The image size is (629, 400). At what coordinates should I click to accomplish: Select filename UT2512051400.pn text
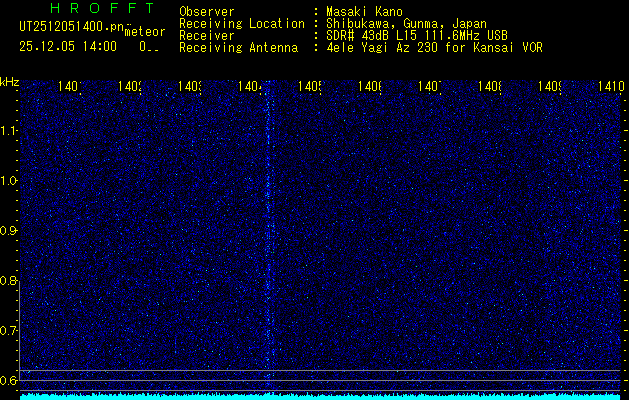[x=71, y=27]
